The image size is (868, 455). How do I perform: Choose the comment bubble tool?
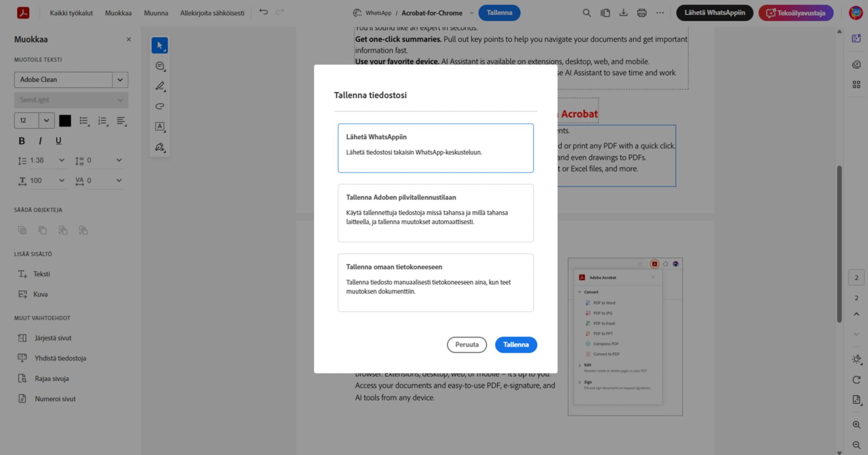[160, 66]
